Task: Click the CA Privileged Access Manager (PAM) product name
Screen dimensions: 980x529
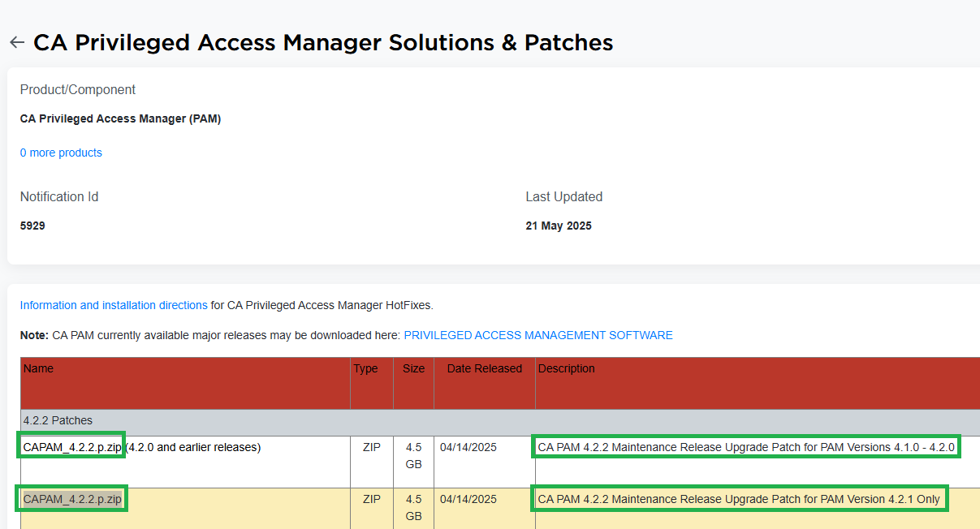Action: [120, 118]
